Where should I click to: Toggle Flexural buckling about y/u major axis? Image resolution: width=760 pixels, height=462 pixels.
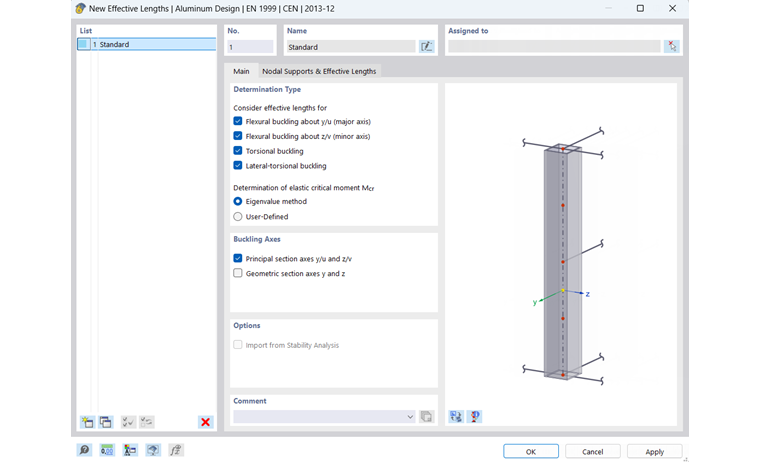238,121
